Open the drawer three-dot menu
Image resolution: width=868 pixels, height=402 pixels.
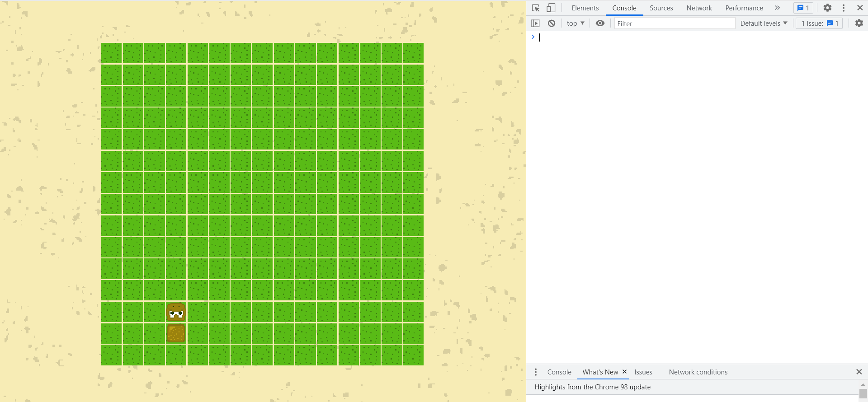(x=536, y=372)
